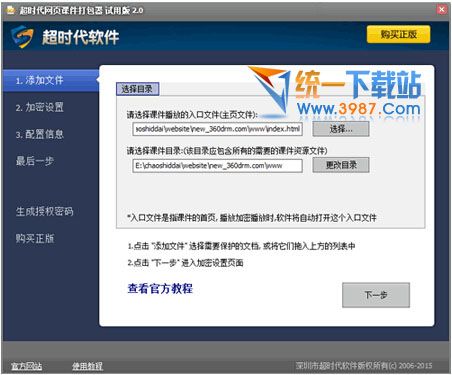Image resolution: width=452 pixels, height=375 pixels.
Task: Go to step 3. 配置信息
Action: [x=39, y=134]
